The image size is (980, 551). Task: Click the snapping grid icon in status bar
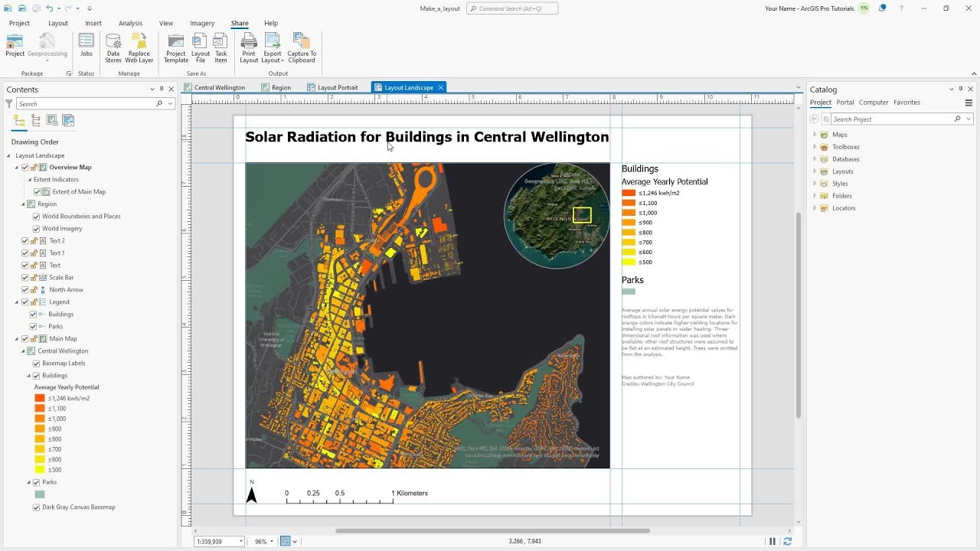(x=286, y=541)
